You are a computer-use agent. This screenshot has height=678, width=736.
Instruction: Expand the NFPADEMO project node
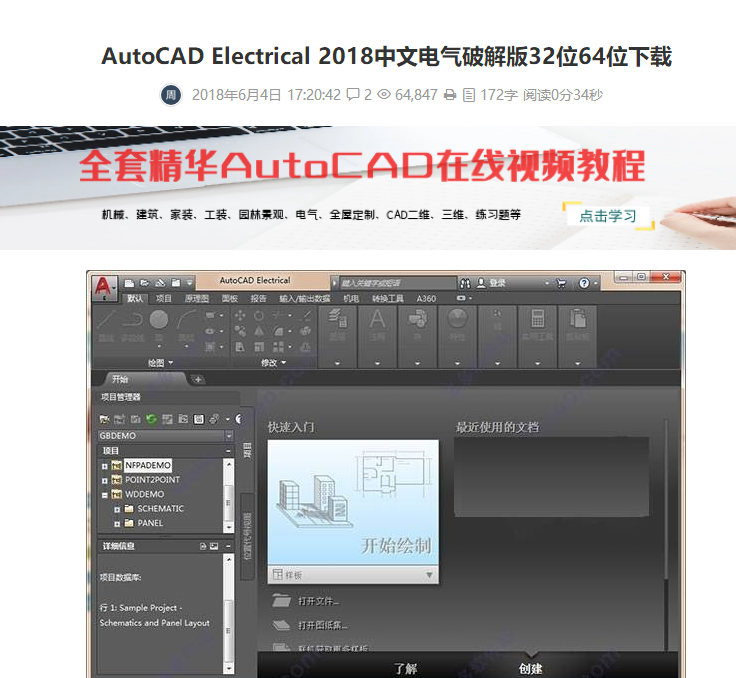(x=105, y=466)
